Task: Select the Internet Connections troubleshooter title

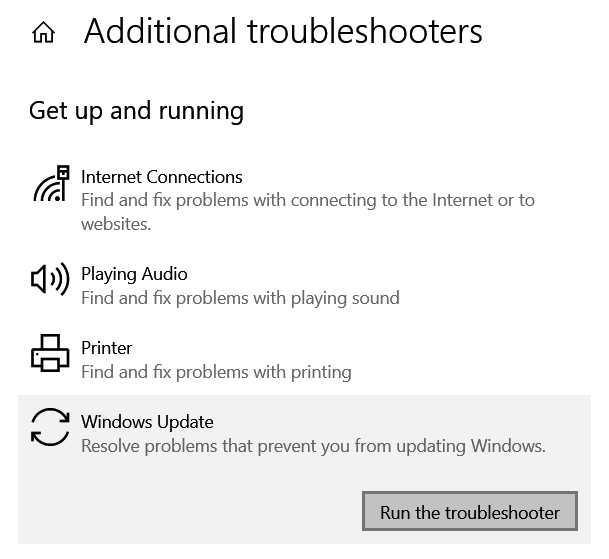Action: [x=161, y=177]
